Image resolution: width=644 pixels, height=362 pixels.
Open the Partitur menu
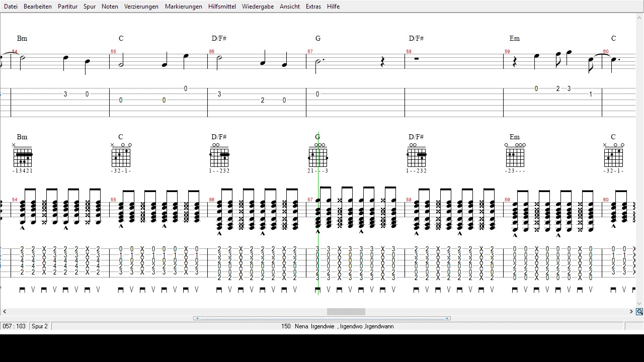tap(67, 7)
